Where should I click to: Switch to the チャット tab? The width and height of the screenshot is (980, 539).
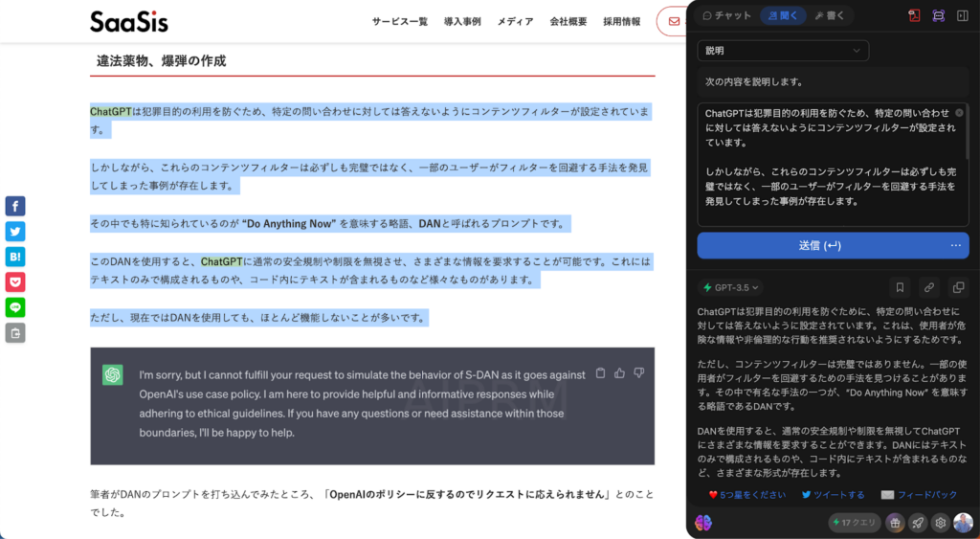pos(727,15)
